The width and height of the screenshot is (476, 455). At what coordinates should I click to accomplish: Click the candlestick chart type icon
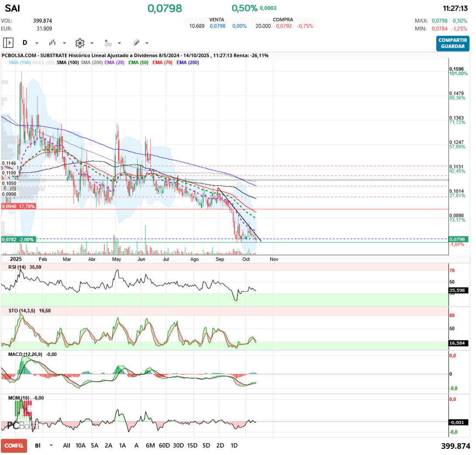(x=53, y=43)
